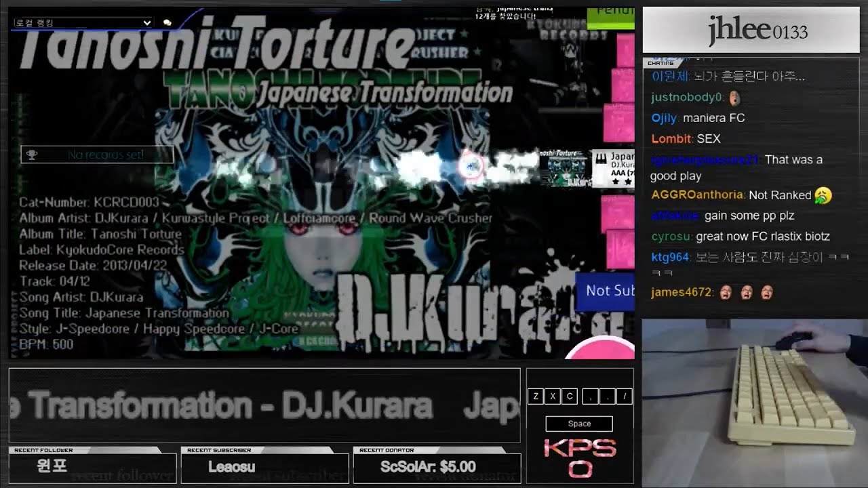Screen dimensions: 868x488
Task: Click the CHATING label tab
Action: (660, 63)
